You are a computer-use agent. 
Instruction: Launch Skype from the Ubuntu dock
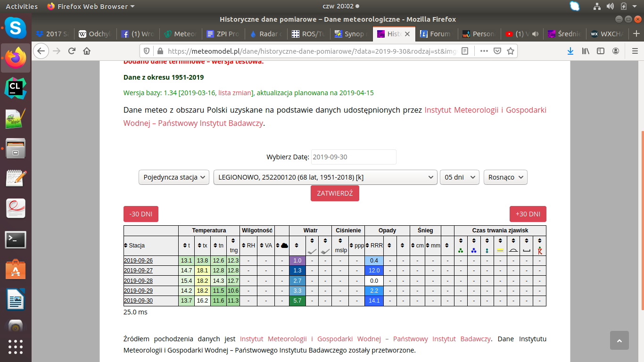tap(16, 28)
